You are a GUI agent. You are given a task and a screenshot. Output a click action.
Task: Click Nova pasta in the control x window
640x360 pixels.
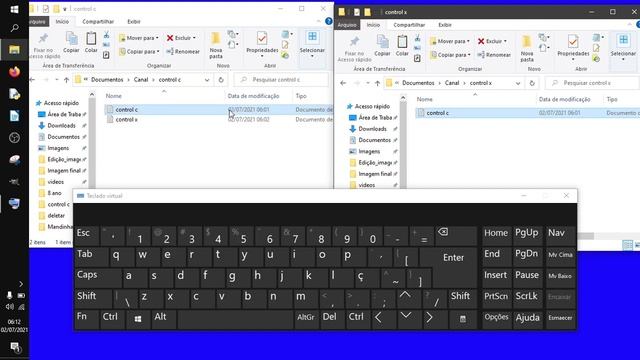click(527, 48)
